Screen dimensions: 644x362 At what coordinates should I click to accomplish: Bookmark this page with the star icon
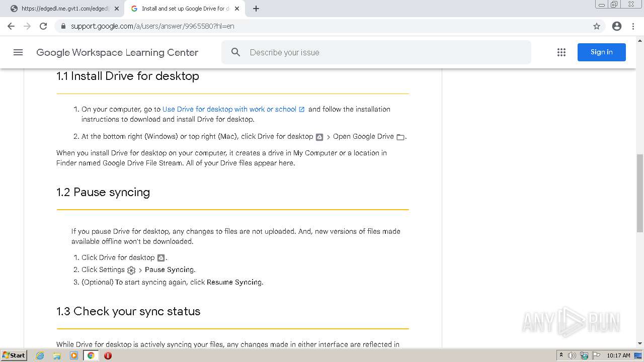(597, 26)
